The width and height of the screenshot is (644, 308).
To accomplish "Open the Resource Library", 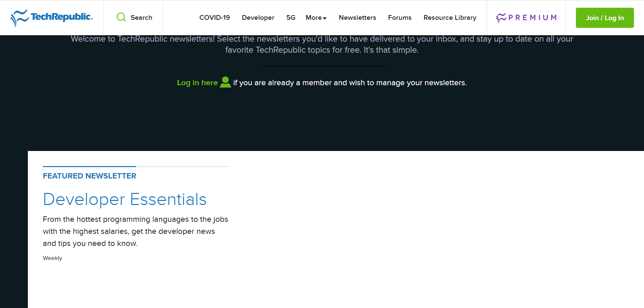I will coord(450,17).
